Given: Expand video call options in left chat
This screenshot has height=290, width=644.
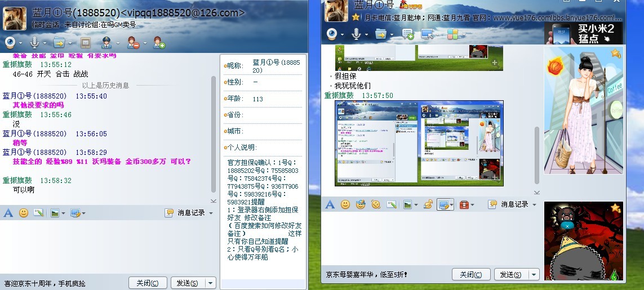Looking at the screenshot, I should tap(20, 43).
